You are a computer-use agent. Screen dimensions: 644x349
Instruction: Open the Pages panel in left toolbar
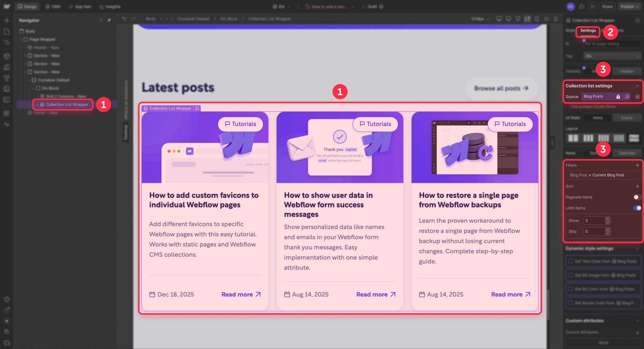coord(7,31)
